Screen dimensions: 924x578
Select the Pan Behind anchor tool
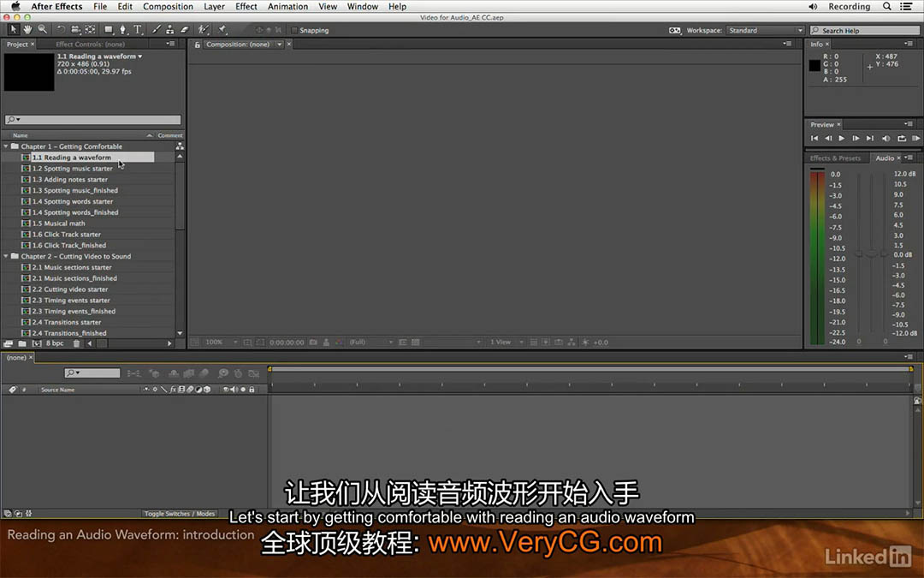(x=90, y=29)
